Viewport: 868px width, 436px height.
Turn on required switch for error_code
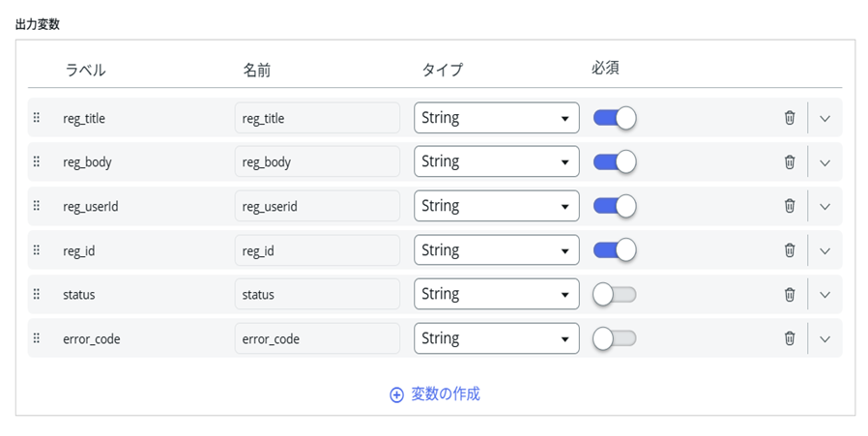615,338
